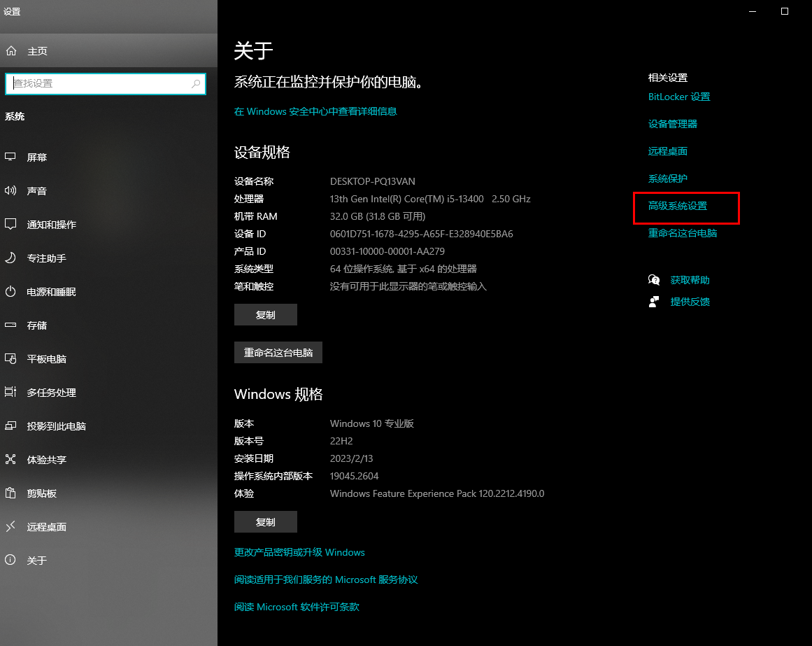Image resolution: width=812 pixels, height=646 pixels.
Task: Click the 提供反馈 person feedback icon
Action: click(654, 302)
